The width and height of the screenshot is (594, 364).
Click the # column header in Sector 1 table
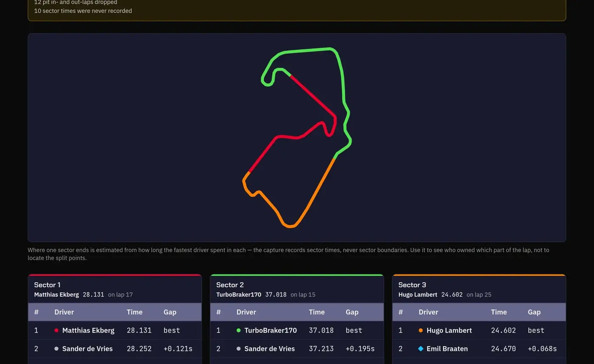pos(36,312)
